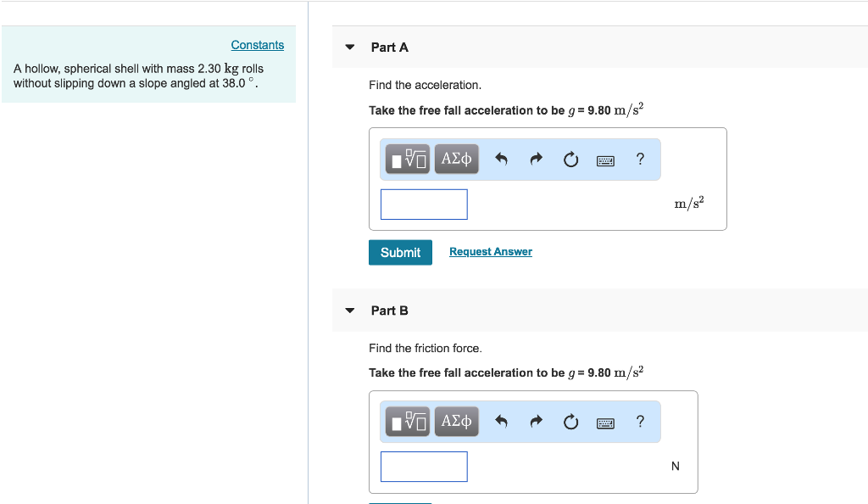Open templates tool in Part A toolbar
Image resolution: width=868 pixels, height=504 pixels.
409,159
